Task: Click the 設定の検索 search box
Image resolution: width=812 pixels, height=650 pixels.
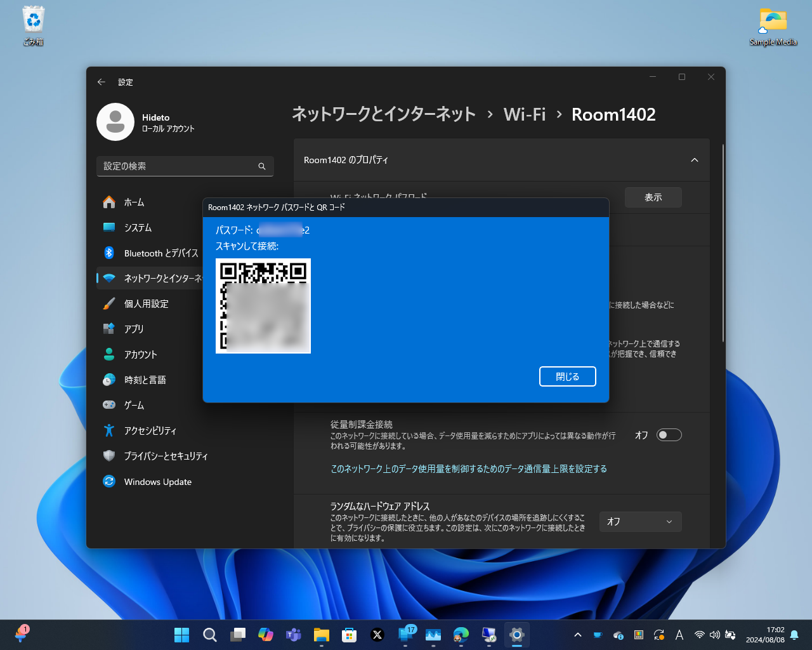Action: 185,166
